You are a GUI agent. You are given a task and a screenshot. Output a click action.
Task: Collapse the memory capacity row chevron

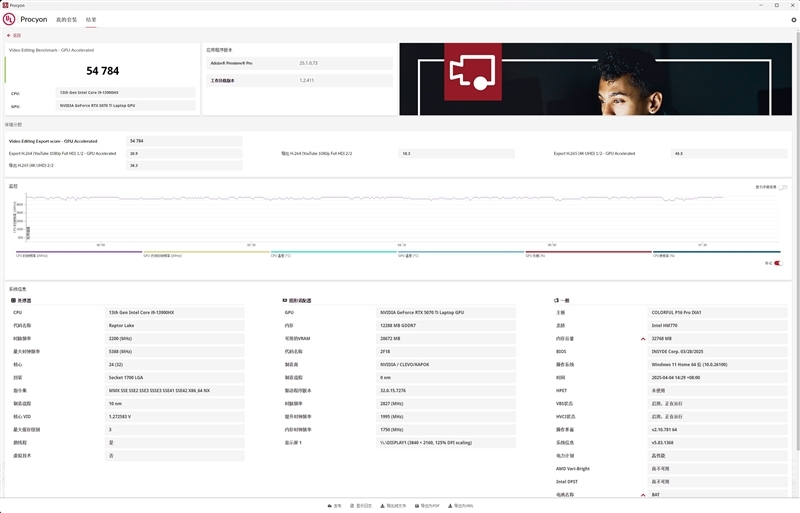pos(643,339)
